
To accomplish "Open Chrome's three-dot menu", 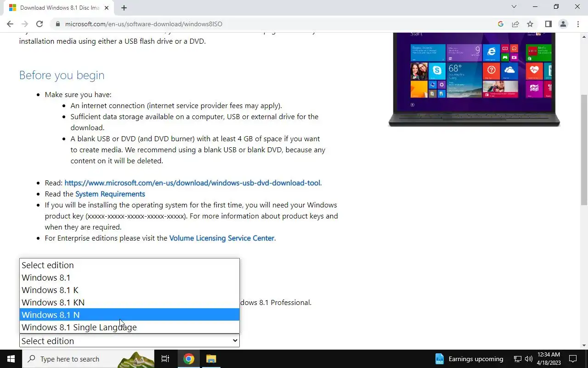I will click(x=577, y=24).
